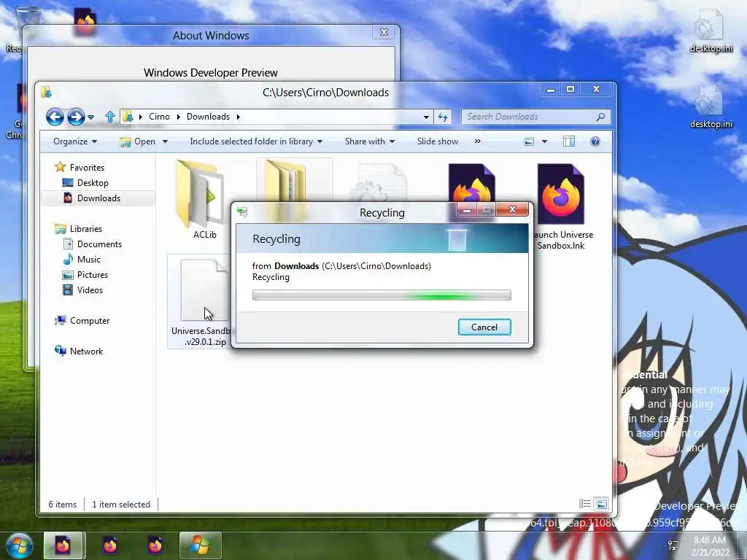The height and width of the screenshot is (560, 747).
Task: Open the Start menu orb
Action: 20,545
